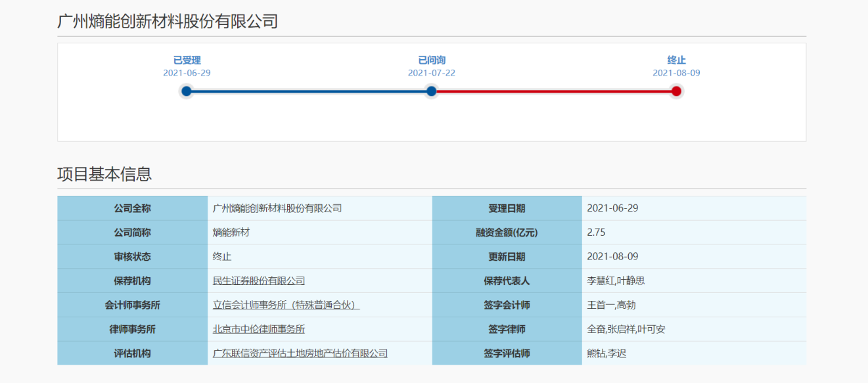Click the 审核状态 value 终止
868x383 pixels.
(223, 257)
